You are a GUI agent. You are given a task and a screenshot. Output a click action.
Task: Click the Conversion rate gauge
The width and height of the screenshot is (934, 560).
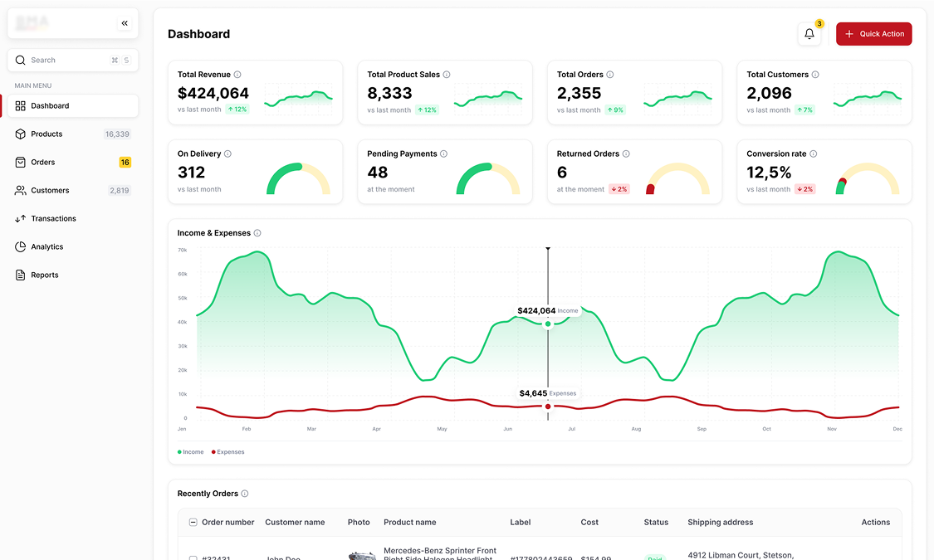[x=867, y=177]
